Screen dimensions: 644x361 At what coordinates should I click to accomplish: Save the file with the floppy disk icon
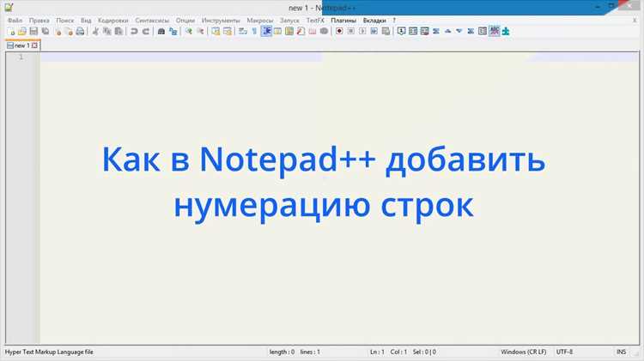click(x=33, y=31)
